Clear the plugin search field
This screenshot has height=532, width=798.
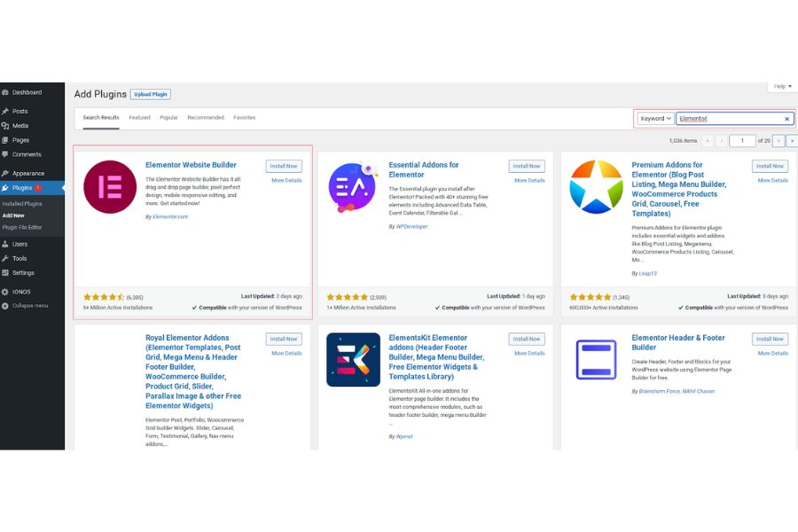point(786,119)
